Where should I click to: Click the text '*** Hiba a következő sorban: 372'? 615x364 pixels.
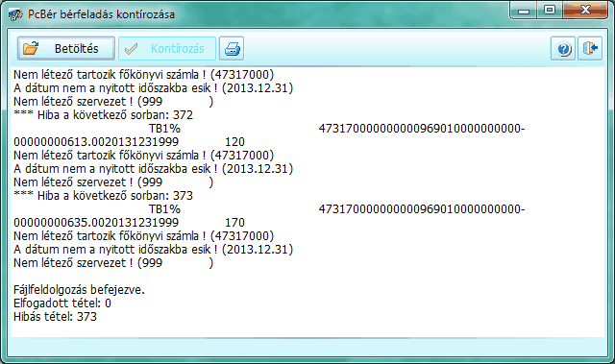(x=103, y=115)
